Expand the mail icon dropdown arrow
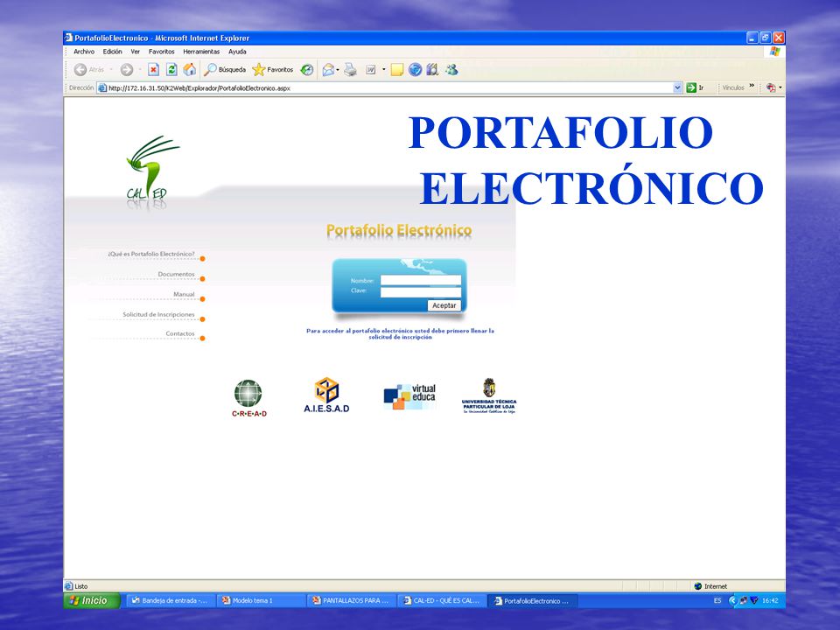The height and width of the screenshot is (630, 840). (338, 70)
